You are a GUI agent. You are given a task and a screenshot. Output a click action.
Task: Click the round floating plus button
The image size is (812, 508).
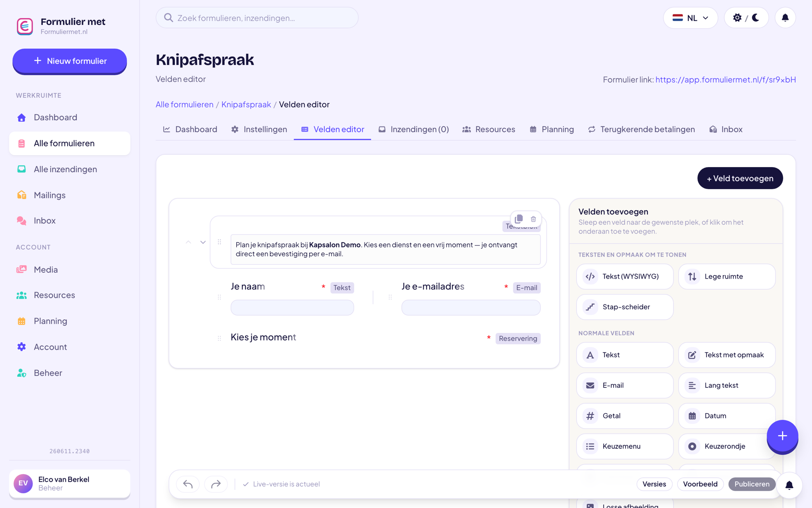pyautogui.click(x=782, y=436)
